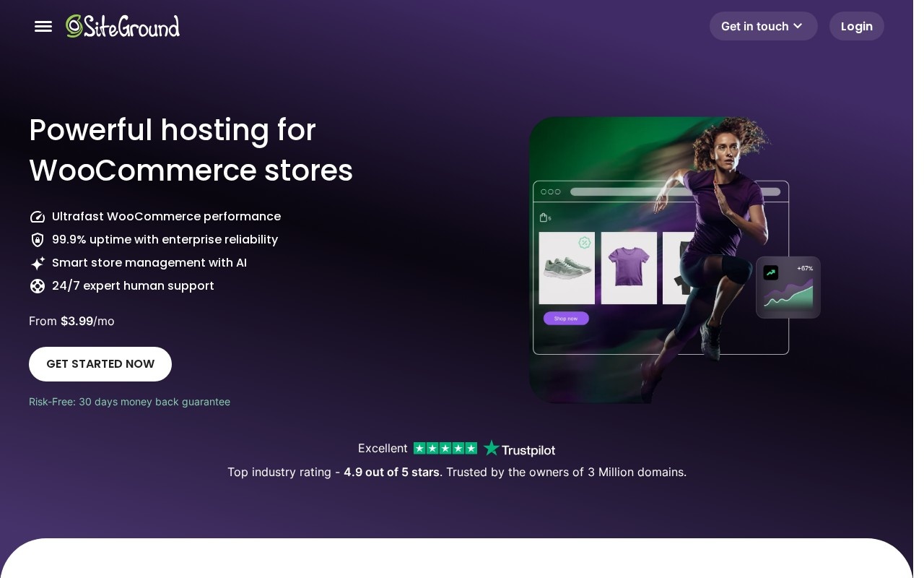
Task: Click the chevron beside Get in touch
Action: click(798, 26)
